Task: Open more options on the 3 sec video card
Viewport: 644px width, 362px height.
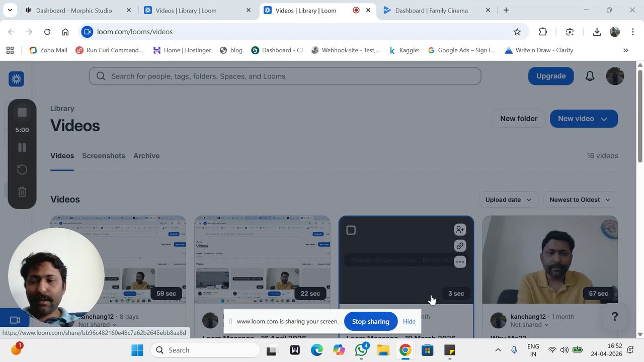Action: [x=460, y=262]
